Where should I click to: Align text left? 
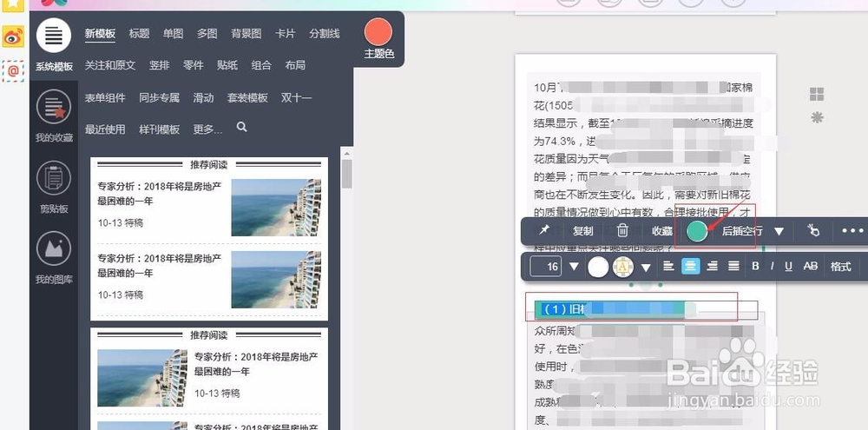point(668,267)
